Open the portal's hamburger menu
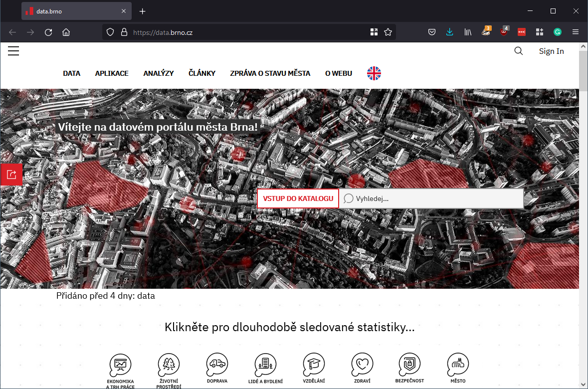Viewport: 588px width, 389px height. tap(13, 50)
